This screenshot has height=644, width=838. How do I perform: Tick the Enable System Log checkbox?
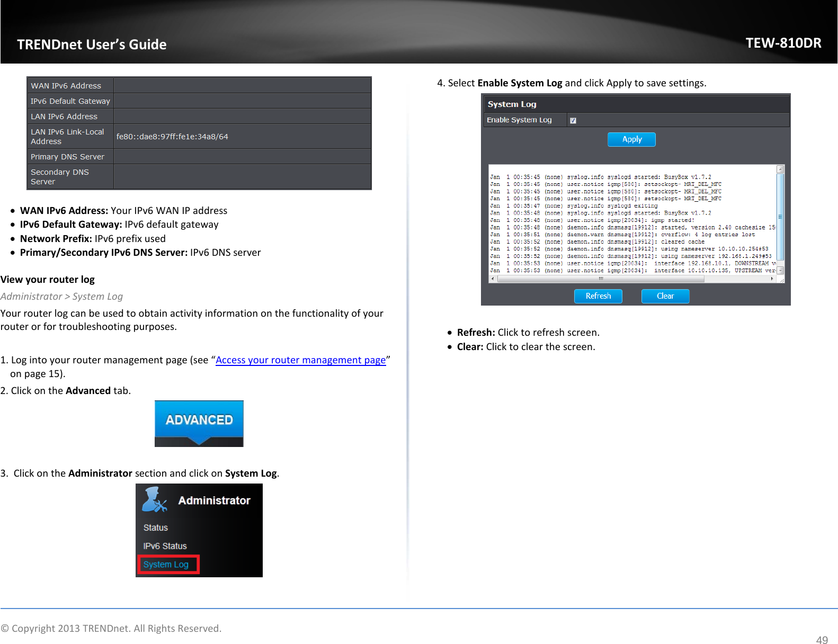point(573,120)
